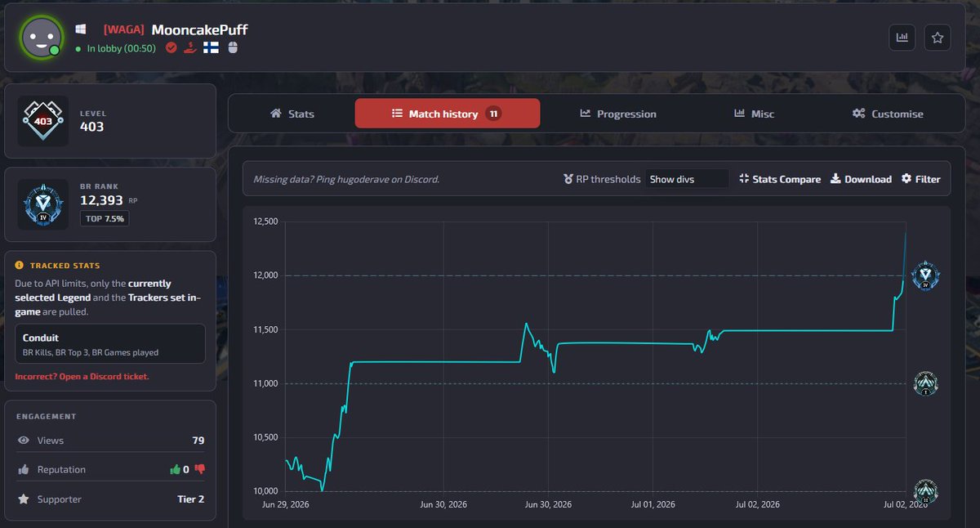Give a thumbs-up reputation vote
This screenshot has width=980, height=528.
click(x=174, y=469)
